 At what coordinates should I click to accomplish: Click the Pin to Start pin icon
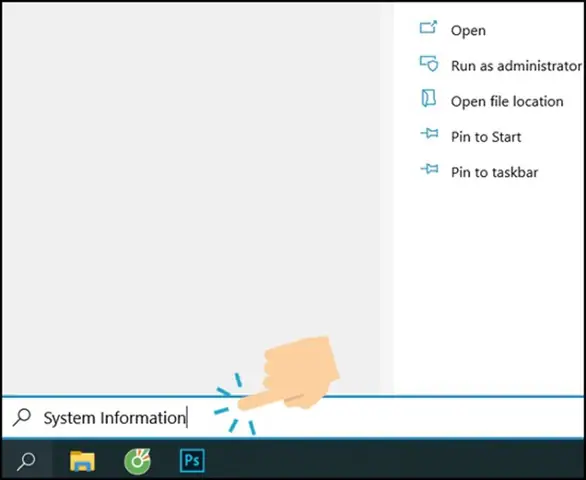tap(429, 133)
